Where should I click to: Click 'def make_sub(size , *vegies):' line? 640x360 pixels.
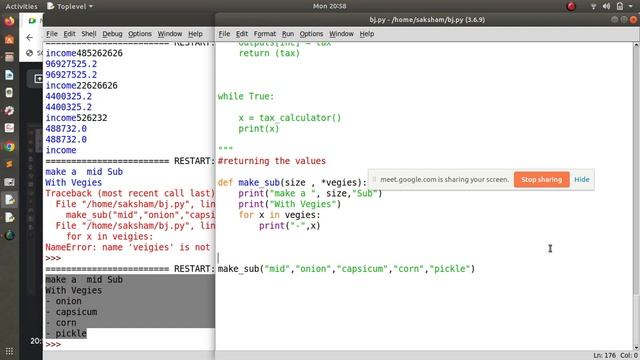292,182
